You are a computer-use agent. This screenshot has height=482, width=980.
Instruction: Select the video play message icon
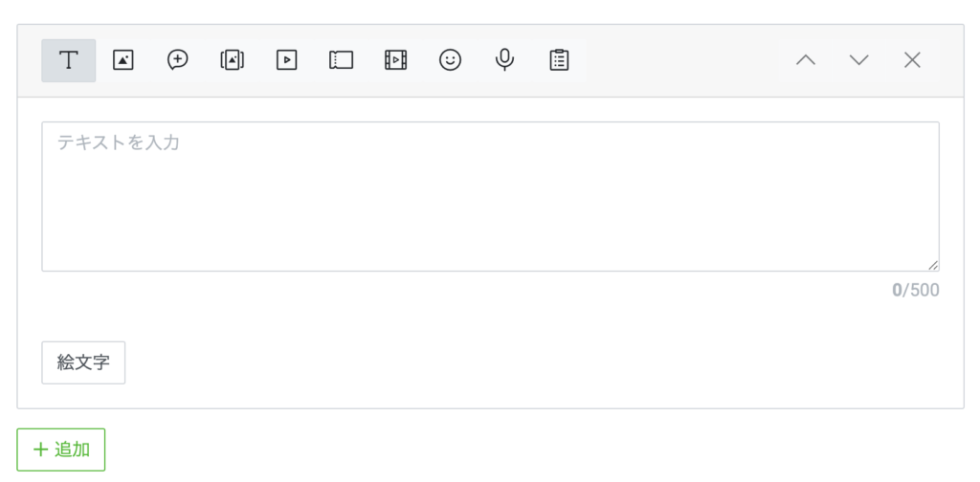click(286, 60)
